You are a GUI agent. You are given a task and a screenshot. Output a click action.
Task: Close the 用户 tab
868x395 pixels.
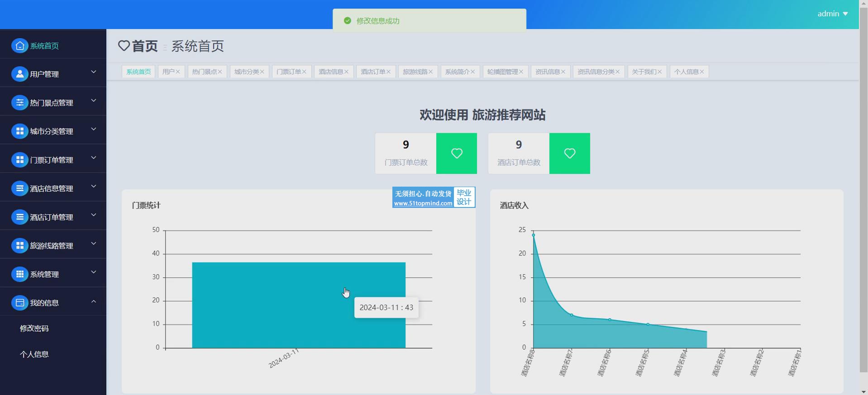point(178,72)
